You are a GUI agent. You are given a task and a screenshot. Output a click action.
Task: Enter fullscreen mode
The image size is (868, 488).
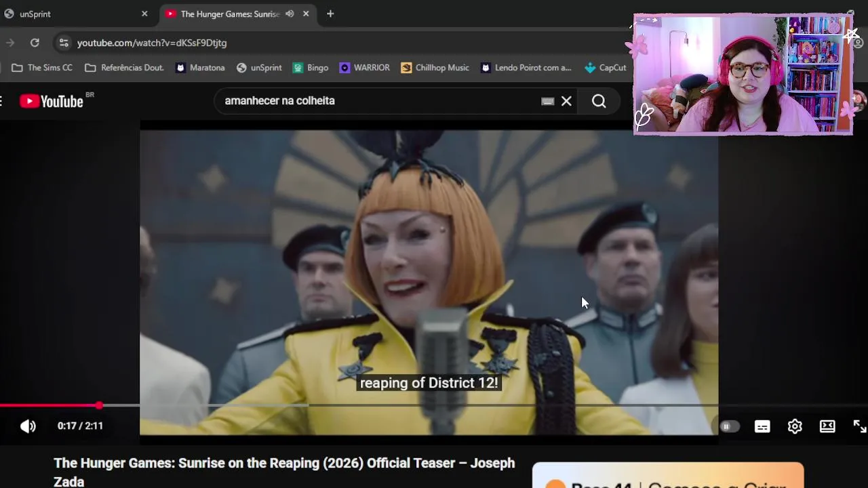tap(859, 426)
